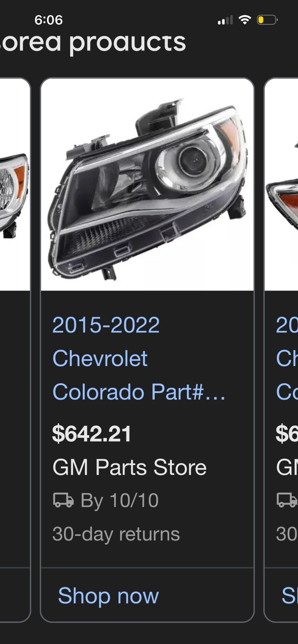Click the partial price on right card

[x=287, y=434]
